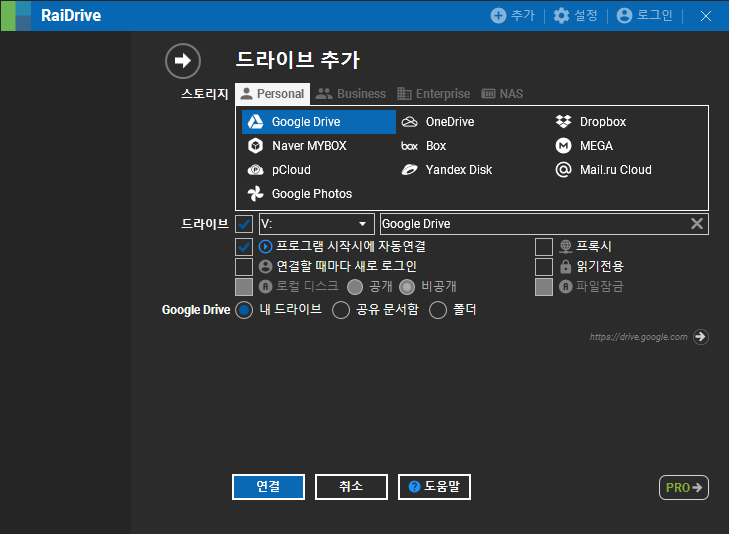
Task: Select Dropbox storage option
Action: (591, 122)
